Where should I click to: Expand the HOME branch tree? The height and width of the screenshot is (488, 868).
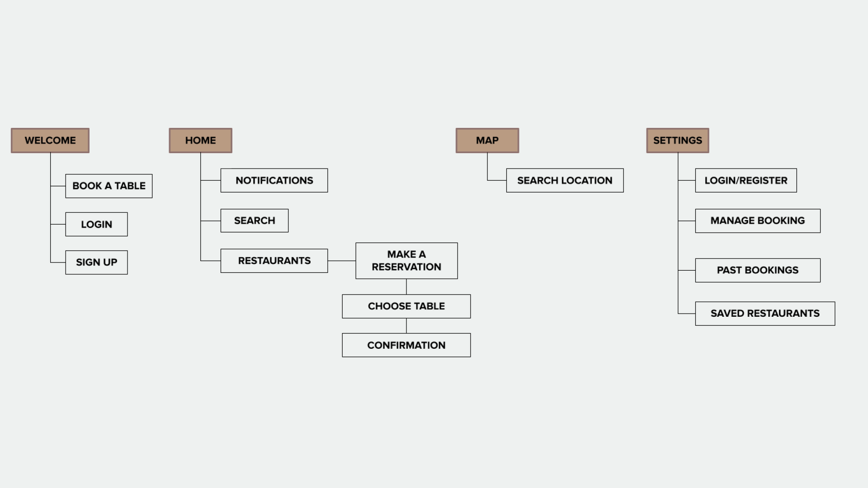(x=200, y=140)
